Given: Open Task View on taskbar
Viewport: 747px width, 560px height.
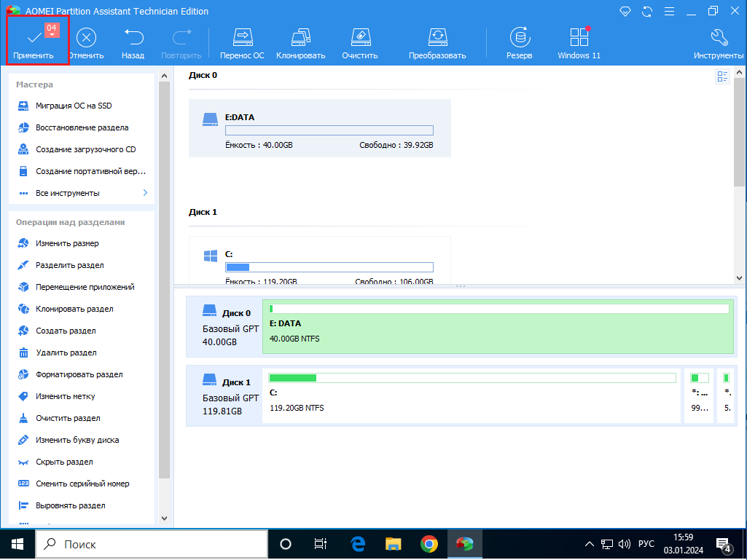Looking at the screenshot, I should pos(320,544).
